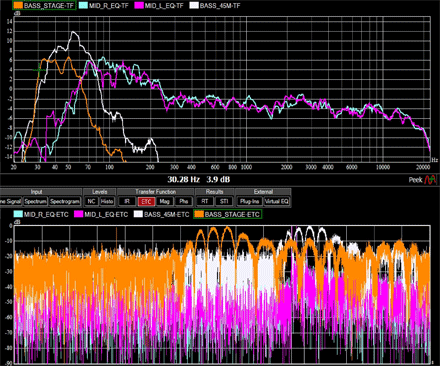Click the orange BASS_STAGE-TF color swatch
This screenshot has height=366, width=440.
tap(19, 5)
